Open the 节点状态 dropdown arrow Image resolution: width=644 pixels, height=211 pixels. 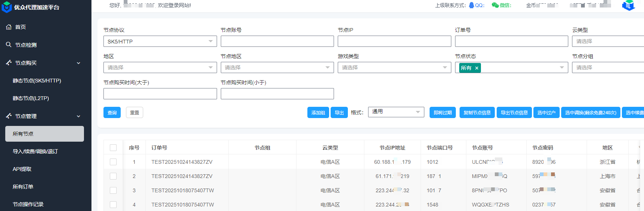(x=562, y=67)
